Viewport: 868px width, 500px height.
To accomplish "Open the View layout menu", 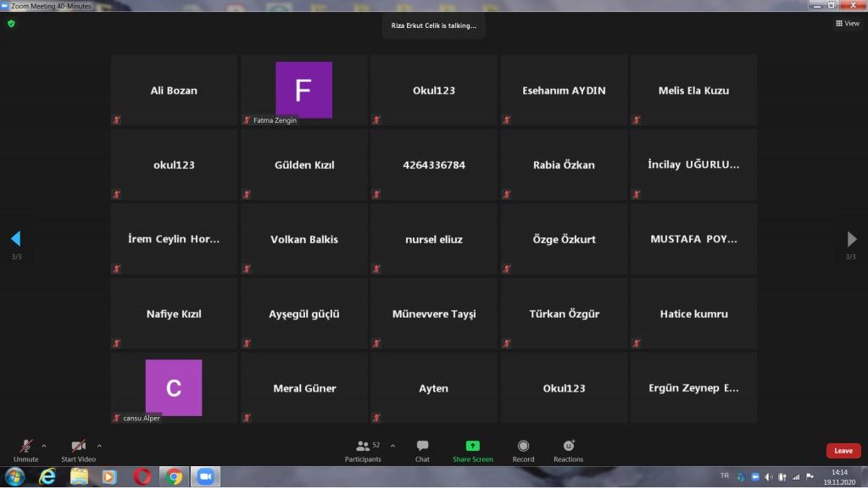I will (x=848, y=24).
